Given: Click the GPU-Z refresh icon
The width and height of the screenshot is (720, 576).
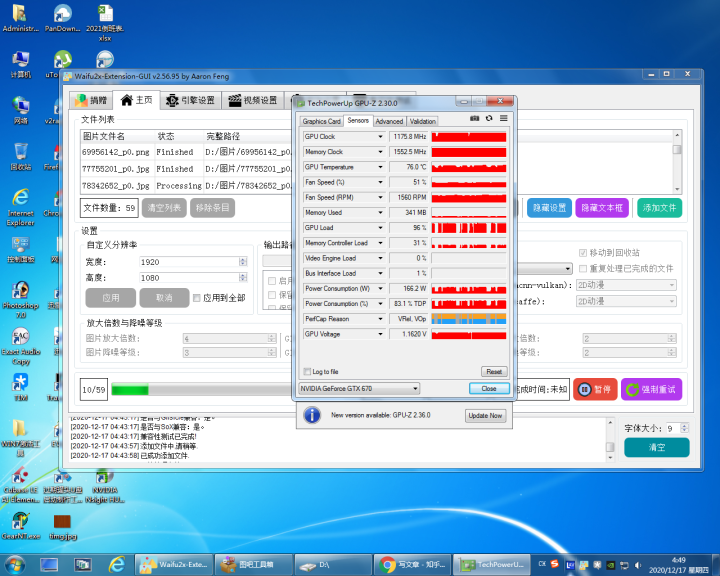Looking at the screenshot, I should click(x=489, y=119).
